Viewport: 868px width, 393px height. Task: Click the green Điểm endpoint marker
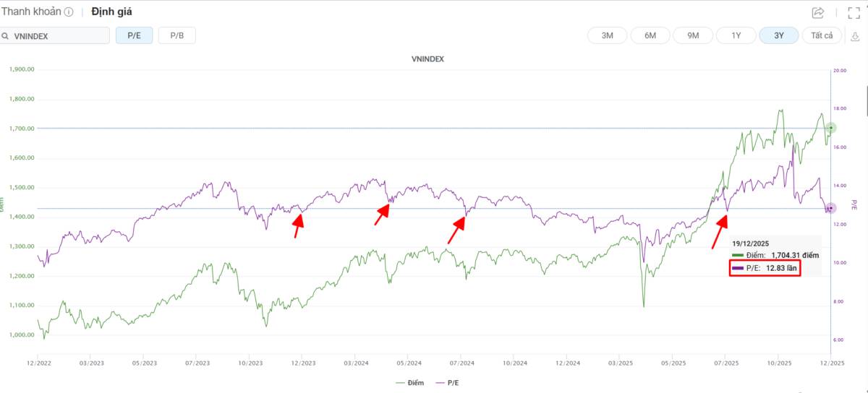pos(832,128)
